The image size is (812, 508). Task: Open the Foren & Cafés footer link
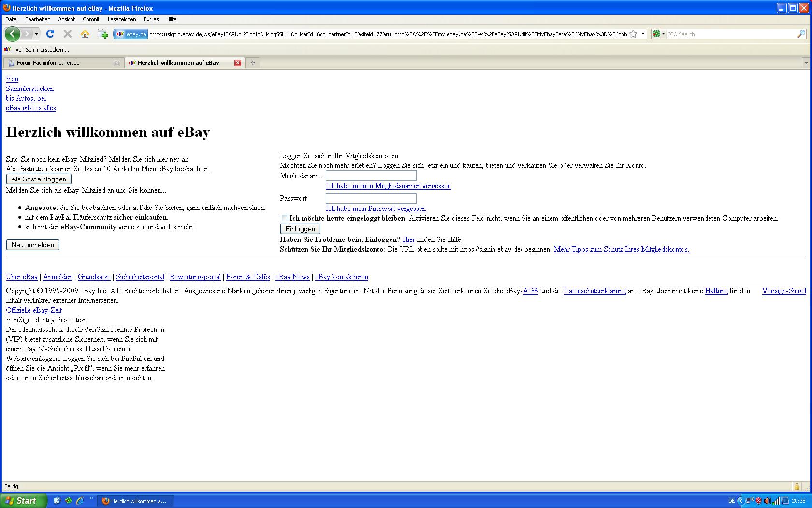point(248,277)
